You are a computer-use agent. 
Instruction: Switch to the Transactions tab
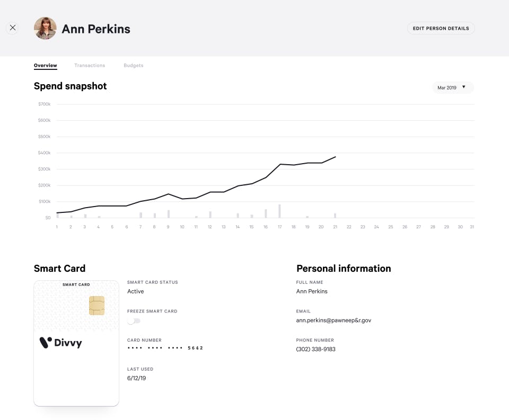click(x=90, y=66)
